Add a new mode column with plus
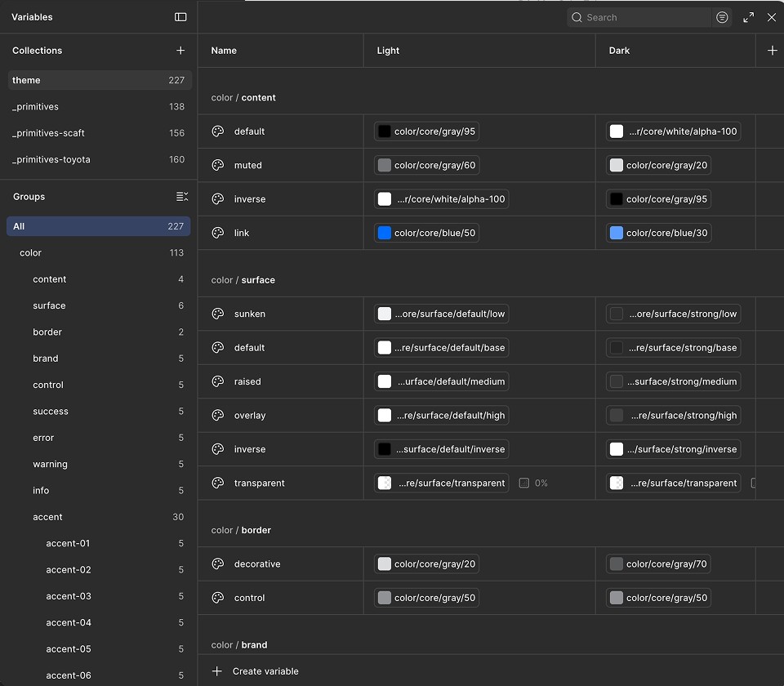The height and width of the screenshot is (686, 784). click(x=772, y=51)
